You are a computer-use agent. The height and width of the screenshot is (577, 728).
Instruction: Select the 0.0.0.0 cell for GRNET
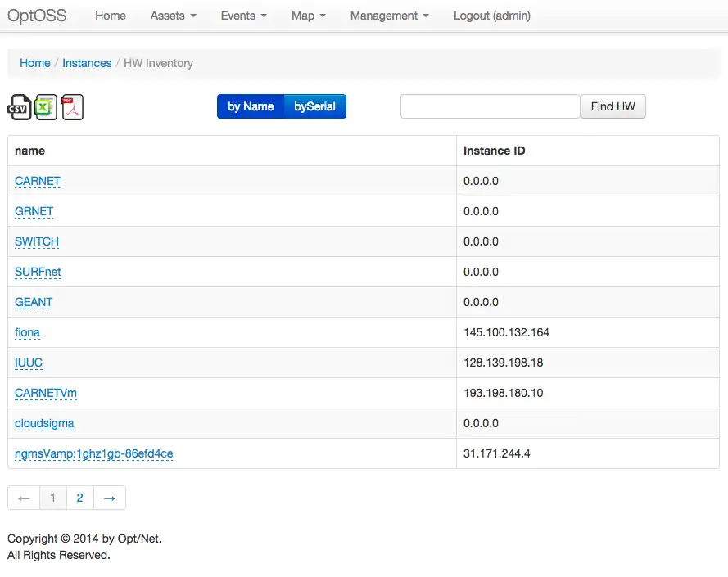588,211
